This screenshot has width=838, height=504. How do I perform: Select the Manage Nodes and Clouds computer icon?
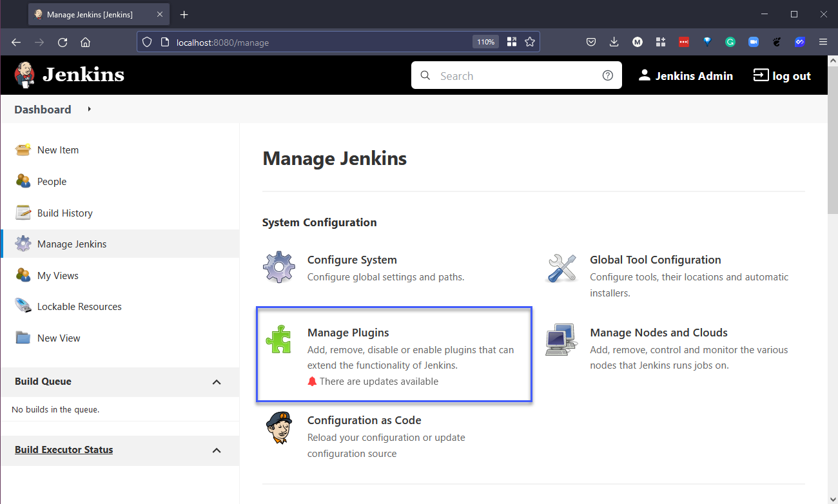pyautogui.click(x=561, y=340)
